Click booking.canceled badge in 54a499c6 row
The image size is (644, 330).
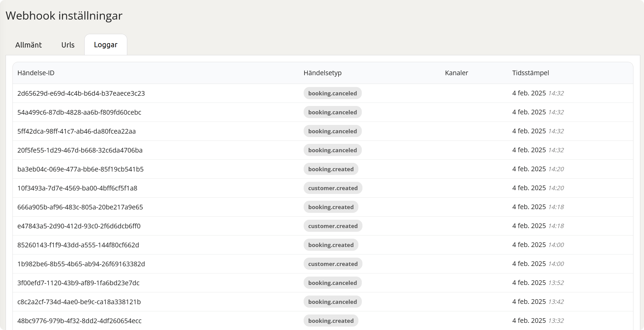coord(333,112)
